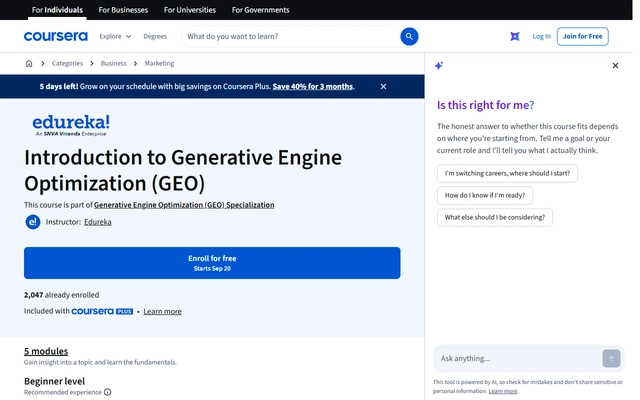Image resolution: width=640 pixels, height=400 pixels.
Task: Open the 5 modules link
Action: coord(46,351)
